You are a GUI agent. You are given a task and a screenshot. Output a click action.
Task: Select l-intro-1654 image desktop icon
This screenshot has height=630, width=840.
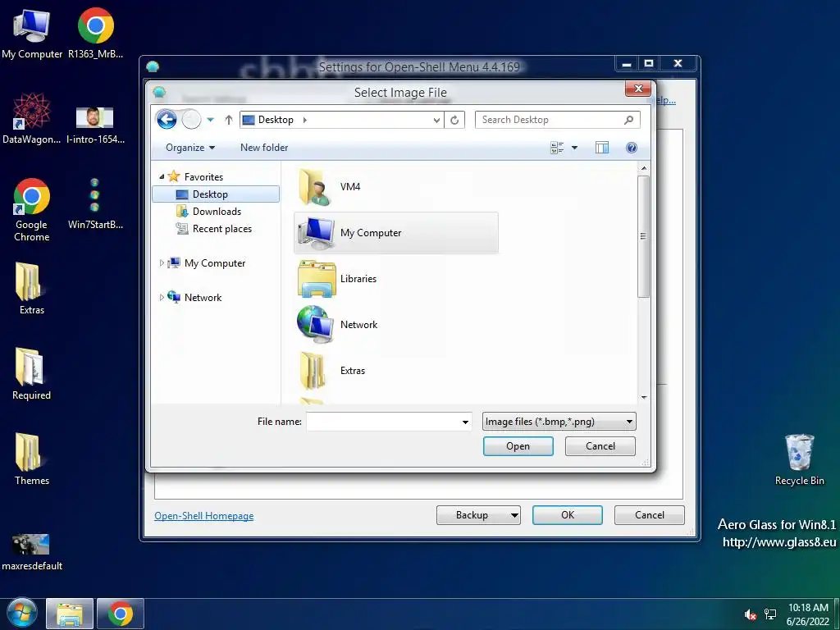click(x=95, y=126)
